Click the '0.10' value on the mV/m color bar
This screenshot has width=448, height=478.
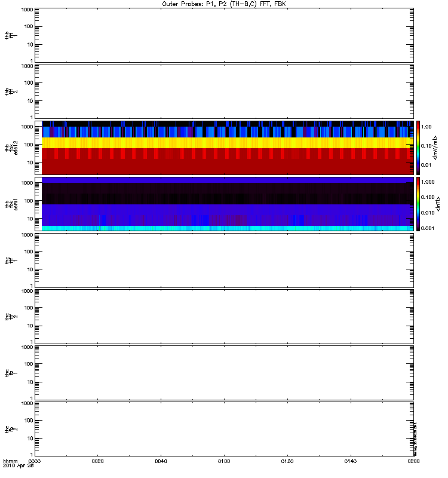[426, 146]
